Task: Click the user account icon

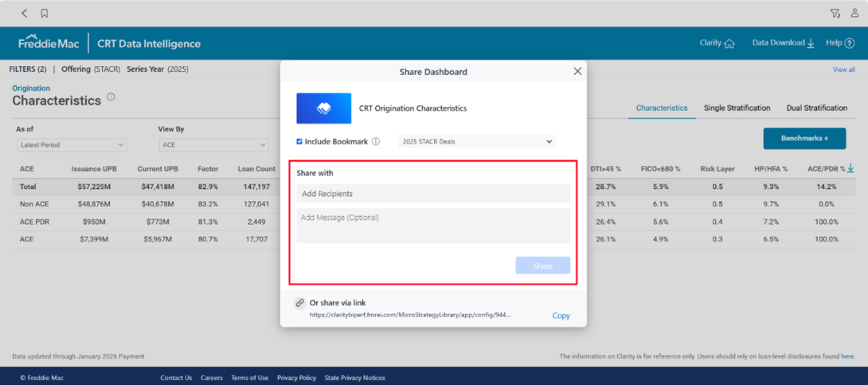Action: pyautogui.click(x=854, y=13)
